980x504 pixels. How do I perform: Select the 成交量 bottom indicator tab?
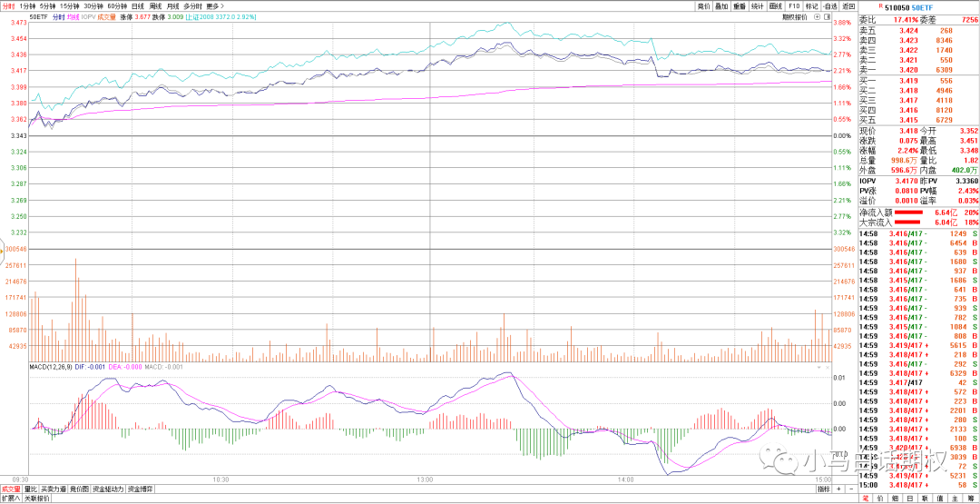11,489
